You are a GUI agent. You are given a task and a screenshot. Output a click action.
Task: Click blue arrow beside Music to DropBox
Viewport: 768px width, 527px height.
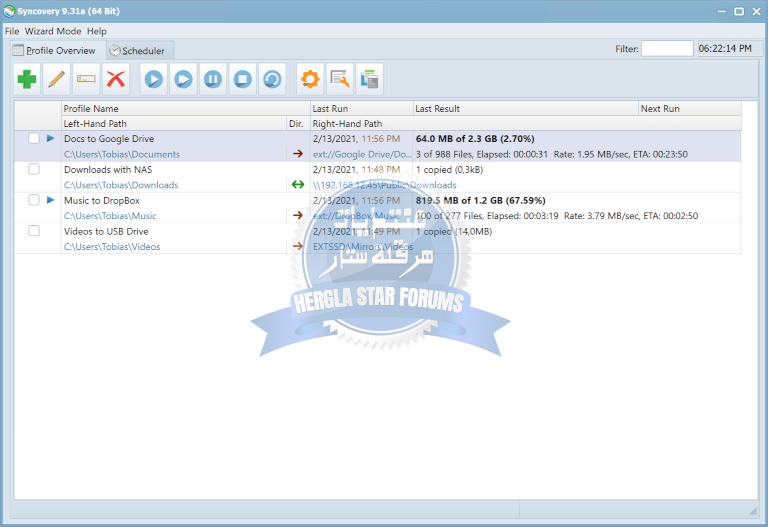[51, 200]
